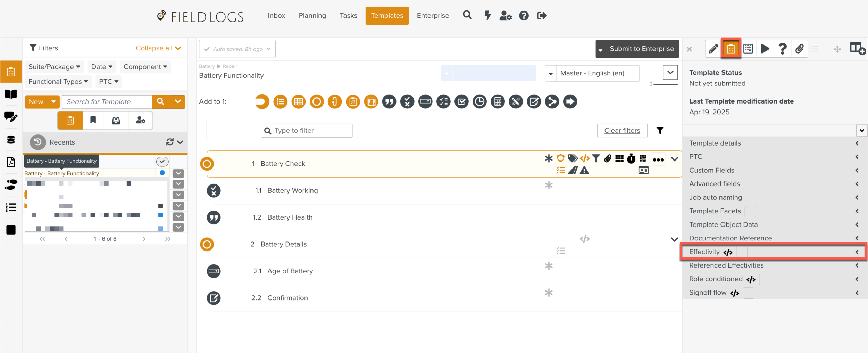Click the Clear filters link
Image resolution: width=868 pixels, height=353 pixels.
622,131
